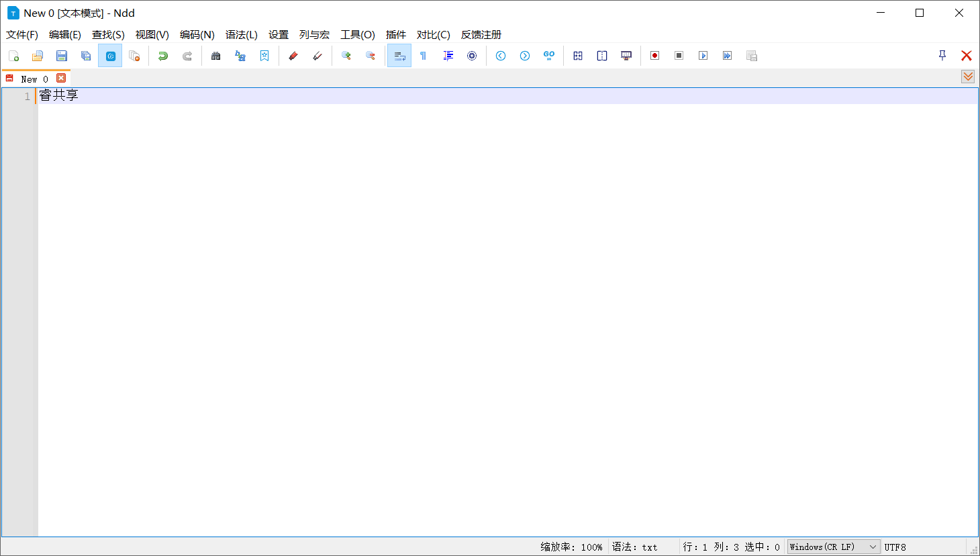
Task: Open Find using the binoculars icon
Action: pos(215,56)
